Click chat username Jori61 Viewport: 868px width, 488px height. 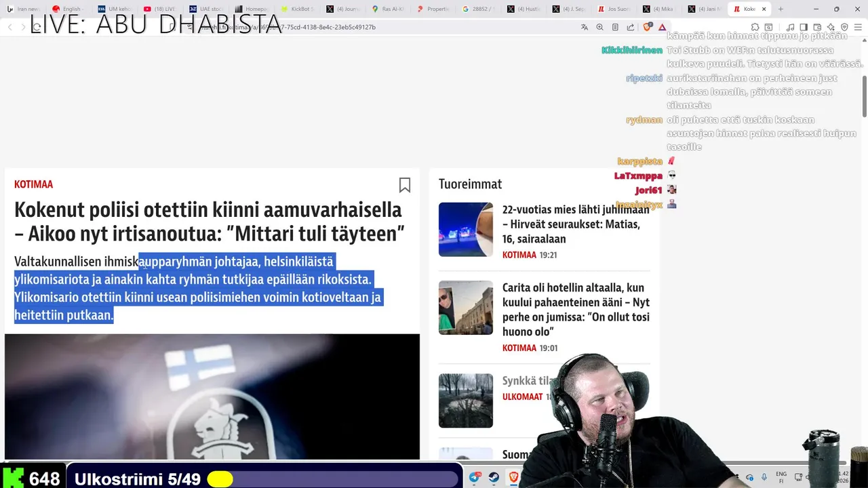click(x=648, y=190)
